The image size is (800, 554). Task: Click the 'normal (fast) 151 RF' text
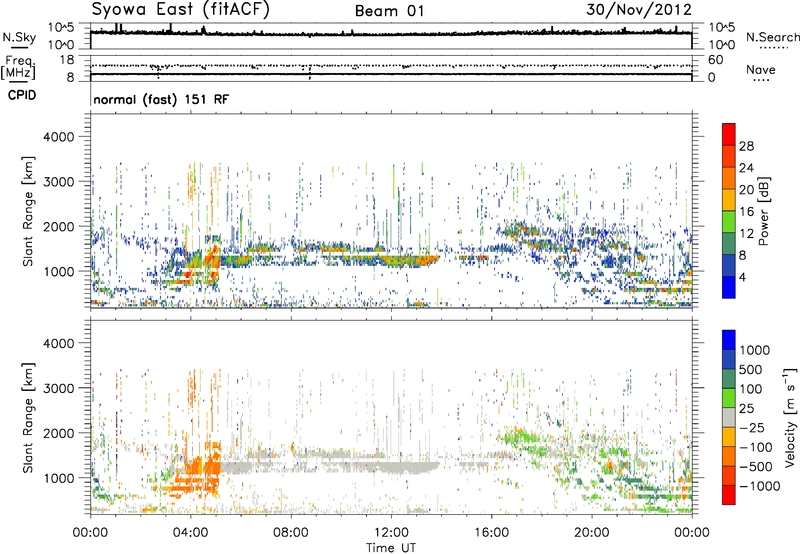click(x=161, y=99)
